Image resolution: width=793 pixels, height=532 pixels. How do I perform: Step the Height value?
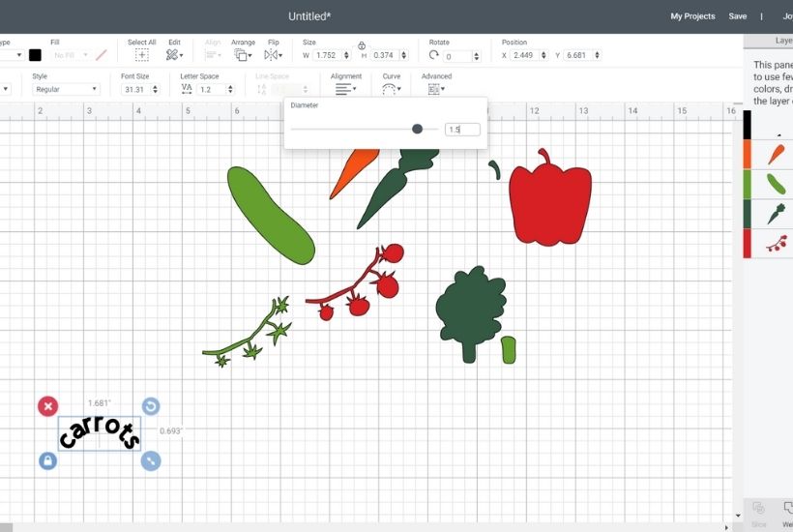(403, 55)
